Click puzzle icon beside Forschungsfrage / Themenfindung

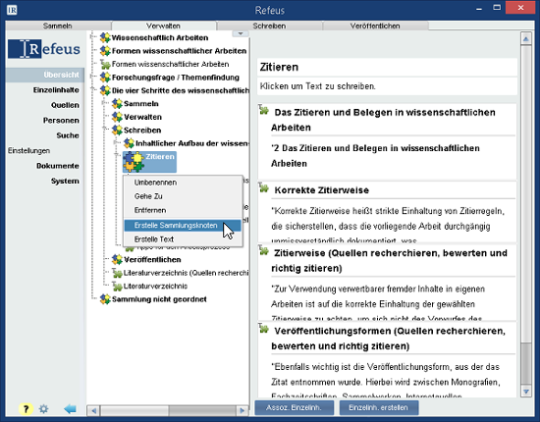(x=105, y=78)
